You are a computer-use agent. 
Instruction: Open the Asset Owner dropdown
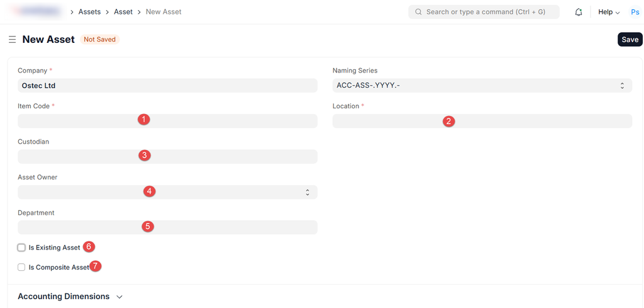(x=167, y=192)
